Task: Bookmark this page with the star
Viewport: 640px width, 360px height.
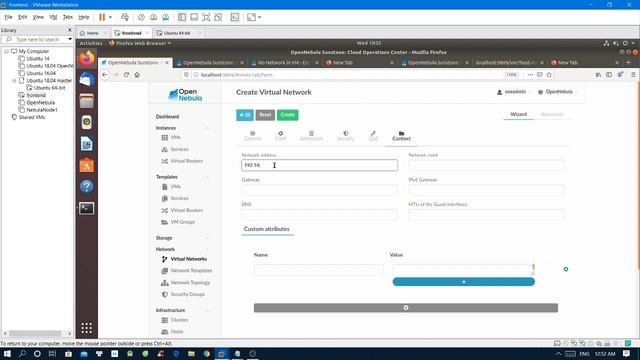Action: (x=549, y=75)
